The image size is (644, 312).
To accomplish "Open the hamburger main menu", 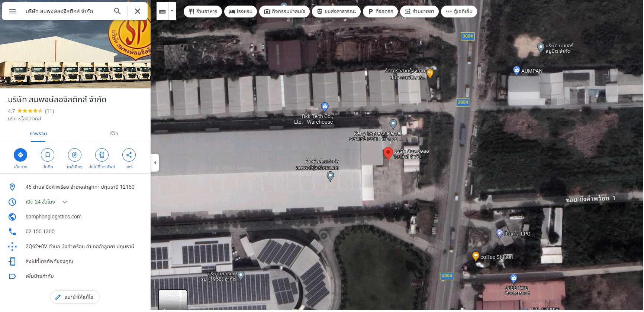I will (x=12, y=11).
